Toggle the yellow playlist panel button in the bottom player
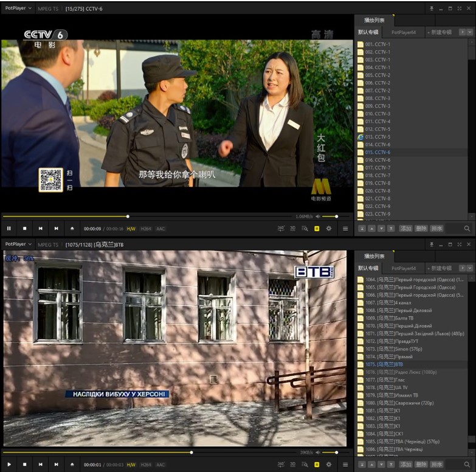Screen dimensions: 476x472 coord(317,465)
